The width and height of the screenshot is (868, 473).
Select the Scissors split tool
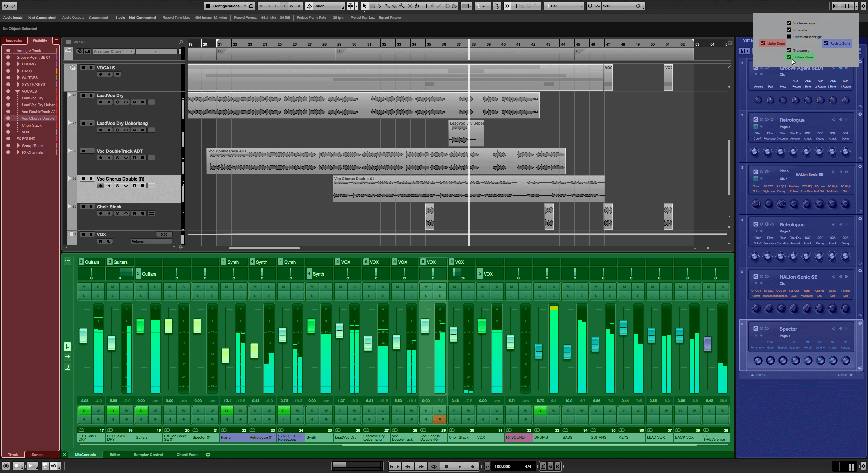pos(379,6)
